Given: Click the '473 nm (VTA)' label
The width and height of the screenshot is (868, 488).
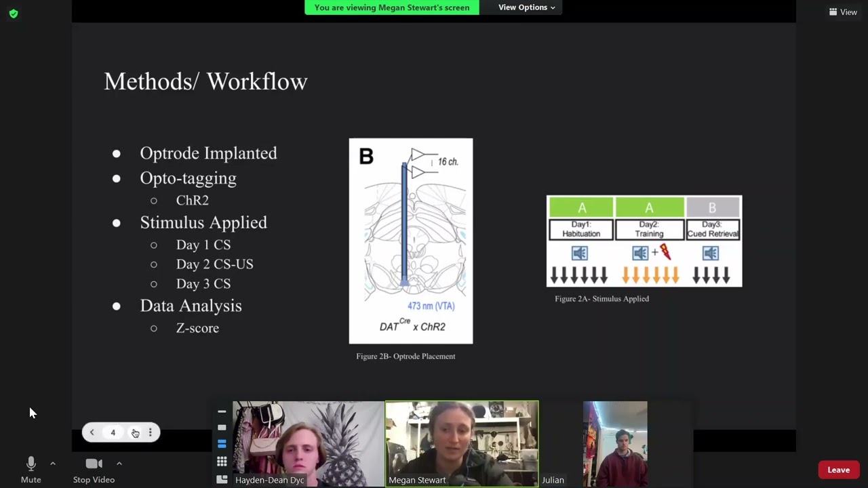Looking at the screenshot, I should click(431, 306).
